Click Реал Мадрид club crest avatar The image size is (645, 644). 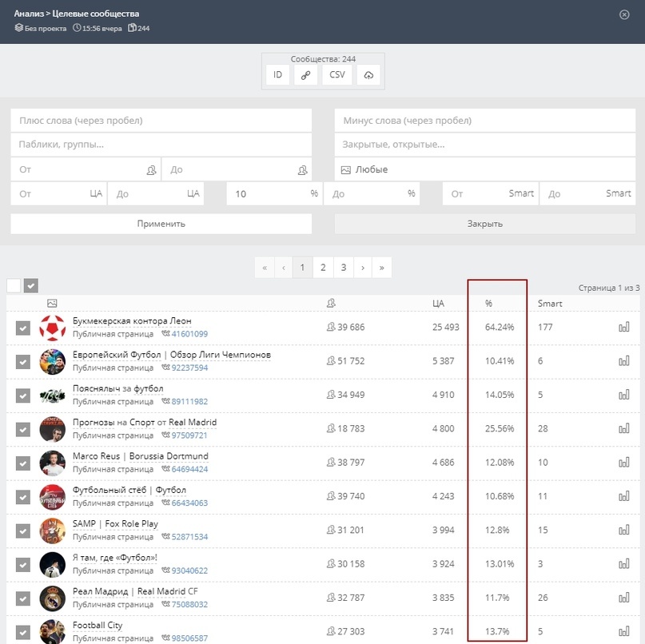[x=52, y=598]
